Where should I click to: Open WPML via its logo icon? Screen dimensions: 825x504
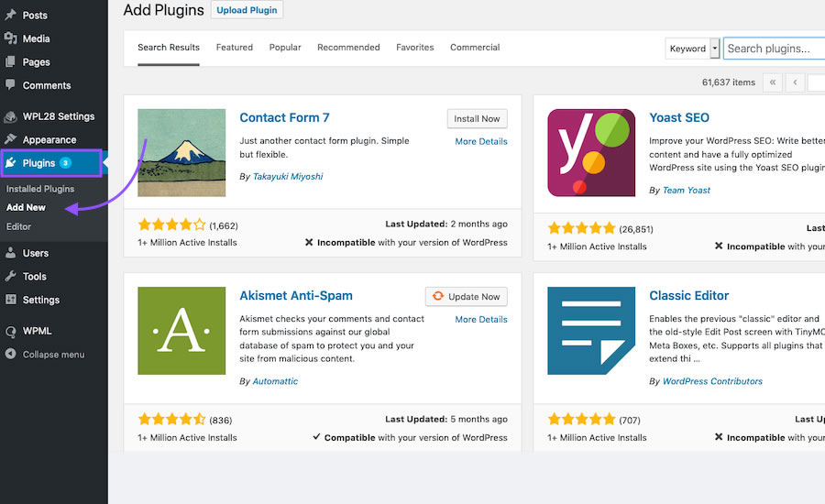(x=10, y=331)
